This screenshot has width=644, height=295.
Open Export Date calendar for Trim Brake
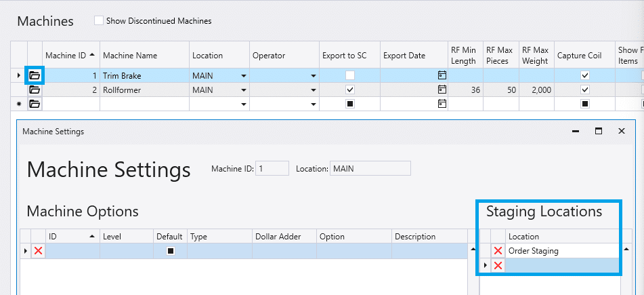pyautogui.click(x=442, y=75)
